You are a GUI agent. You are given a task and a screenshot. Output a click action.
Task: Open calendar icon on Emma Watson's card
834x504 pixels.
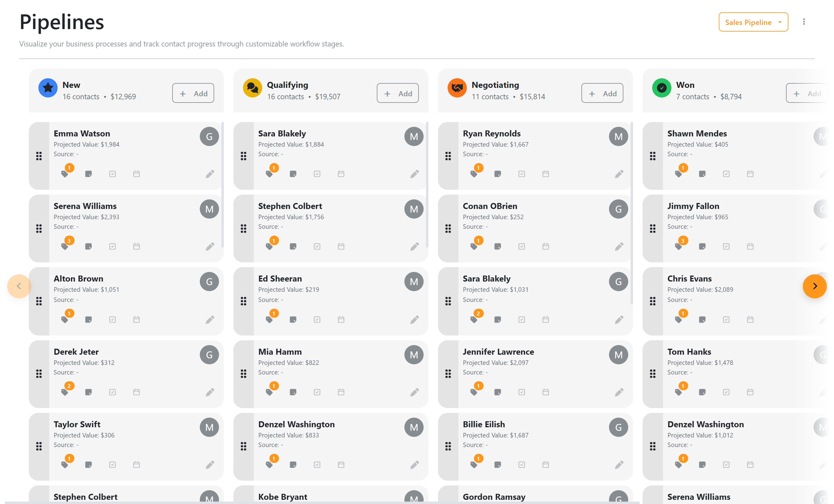point(136,174)
